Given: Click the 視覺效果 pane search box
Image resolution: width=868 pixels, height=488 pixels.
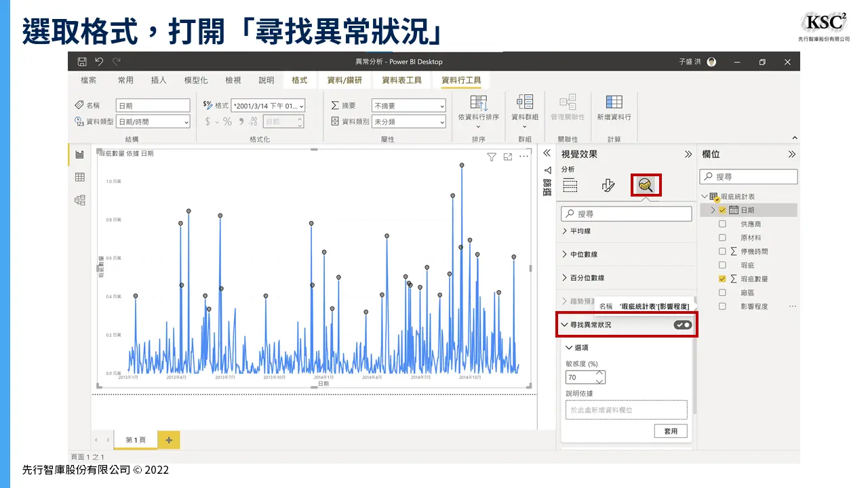Looking at the screenshot, I should [627, 213].
